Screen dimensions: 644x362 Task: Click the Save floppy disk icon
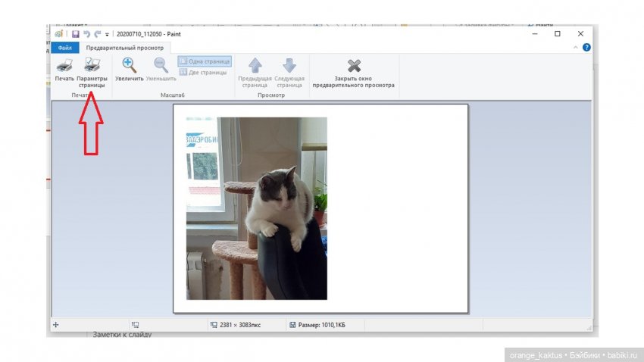[76, 34]
